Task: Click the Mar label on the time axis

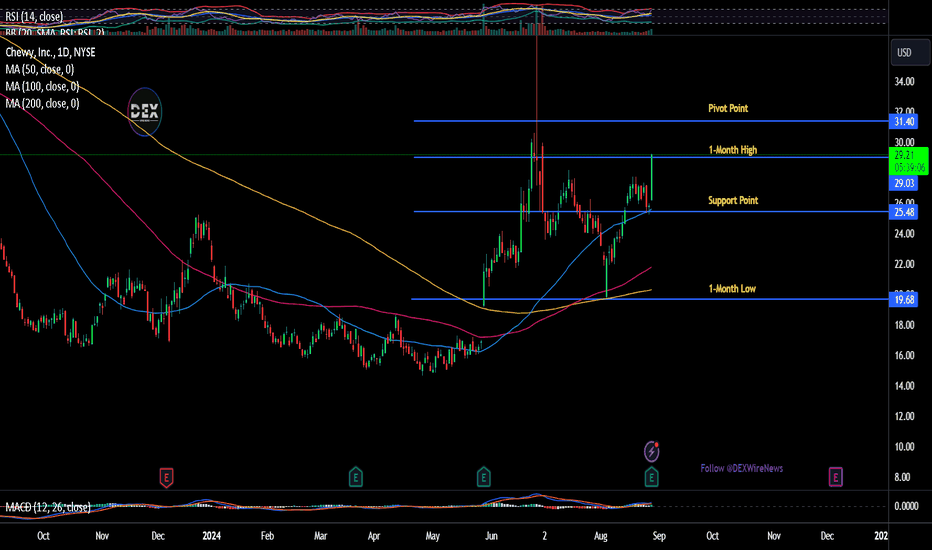Action: tap(320, 536)
